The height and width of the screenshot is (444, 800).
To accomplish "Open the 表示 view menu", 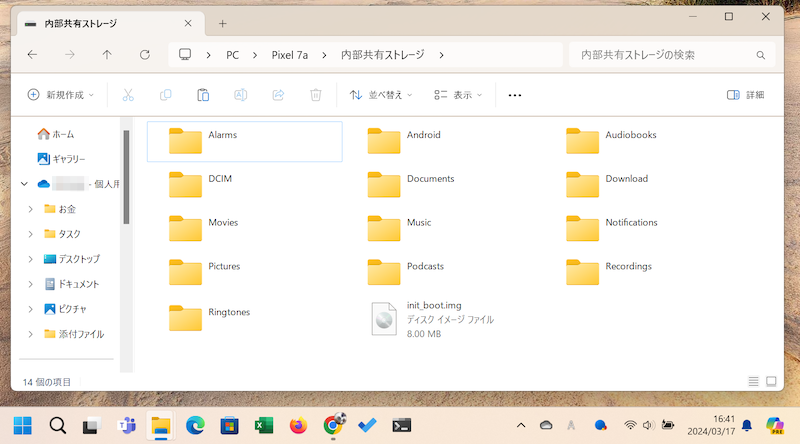I will click(x=458, y=95).
